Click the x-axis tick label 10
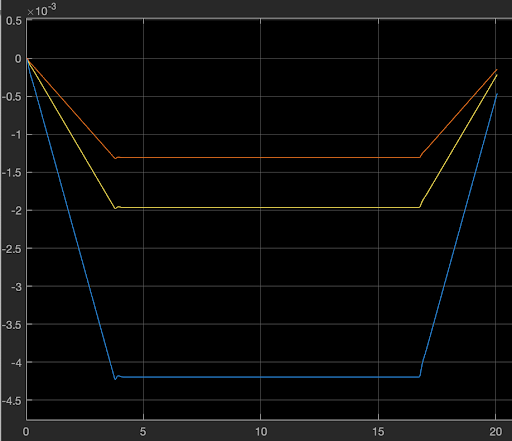The height and width of the screenshot is (441, 512). point(261,432)
